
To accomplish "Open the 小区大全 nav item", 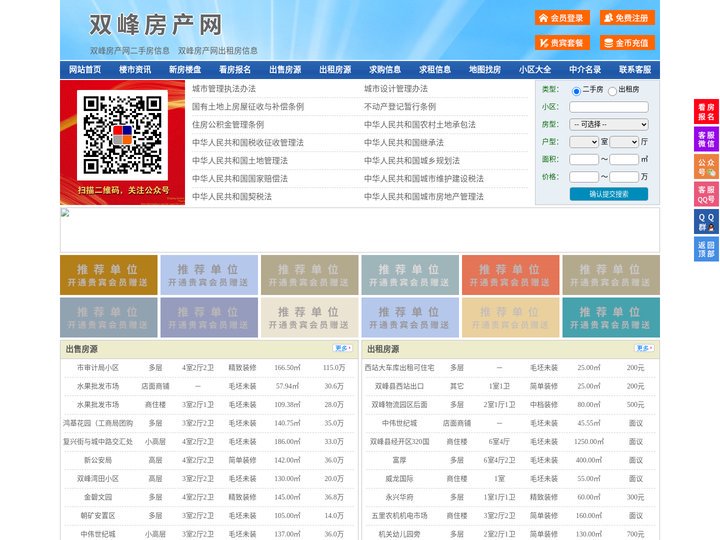I will pyautogui.click(x=535, y=70).
